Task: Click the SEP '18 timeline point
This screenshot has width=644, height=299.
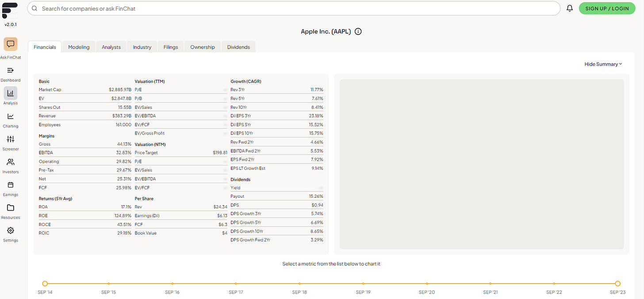Action: (299, 284)
